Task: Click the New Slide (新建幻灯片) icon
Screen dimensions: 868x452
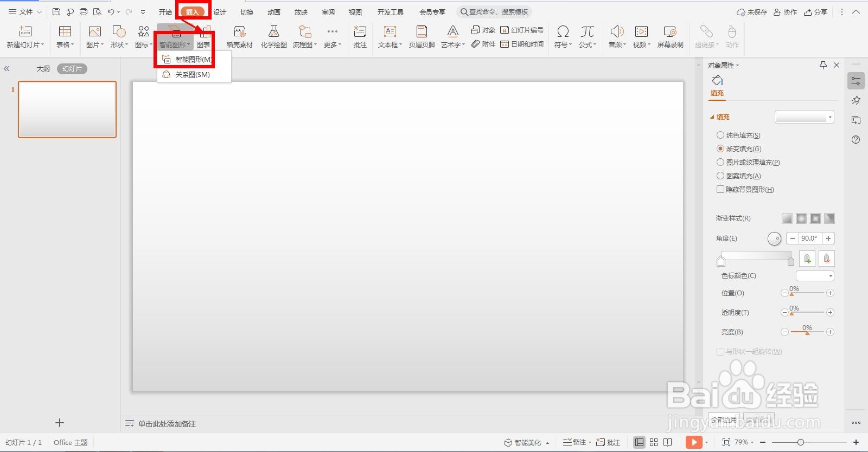Action: [x=25, y=31]
